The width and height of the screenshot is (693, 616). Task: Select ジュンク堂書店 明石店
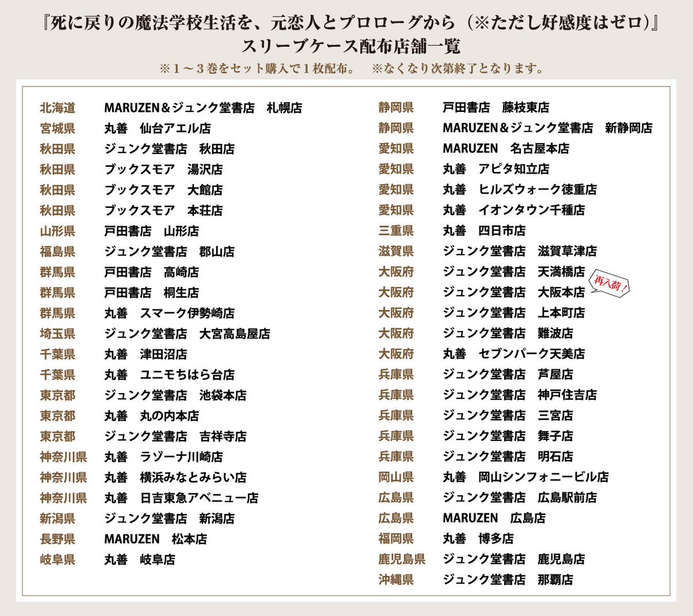[508, 456]
